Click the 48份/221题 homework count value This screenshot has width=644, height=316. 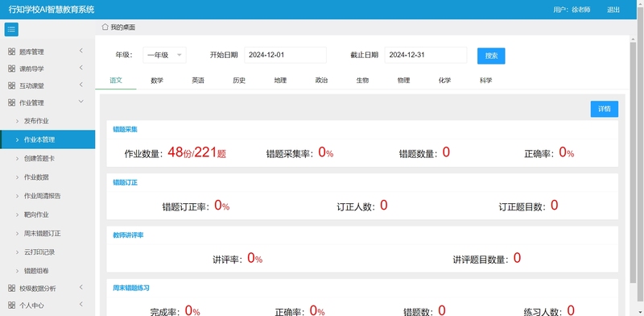196,152
